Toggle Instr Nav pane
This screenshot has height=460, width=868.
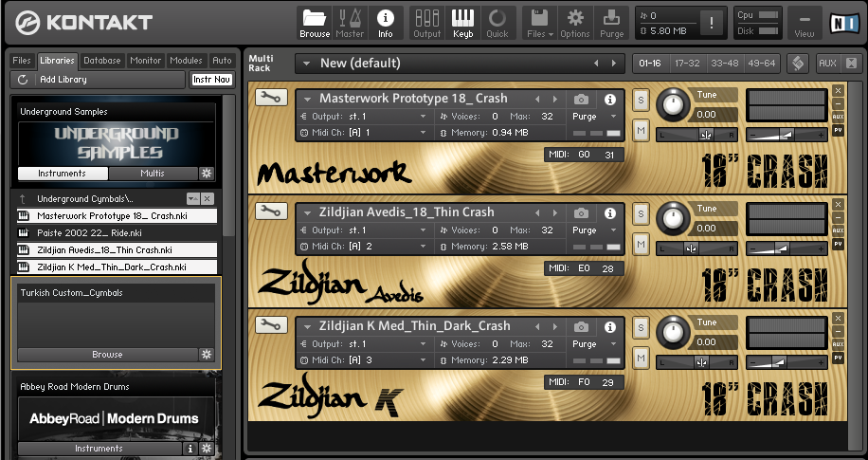(x=211, y=80)
